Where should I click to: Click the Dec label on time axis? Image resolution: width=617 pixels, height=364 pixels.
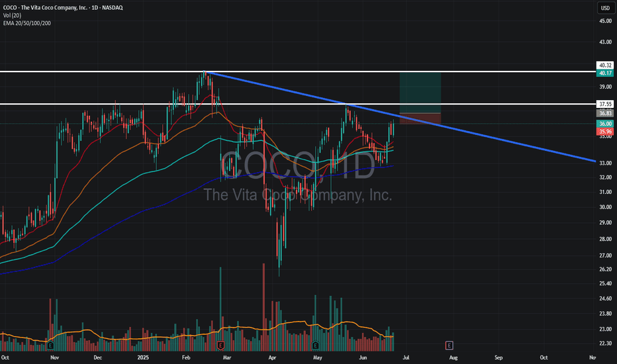tap(97, 357)
